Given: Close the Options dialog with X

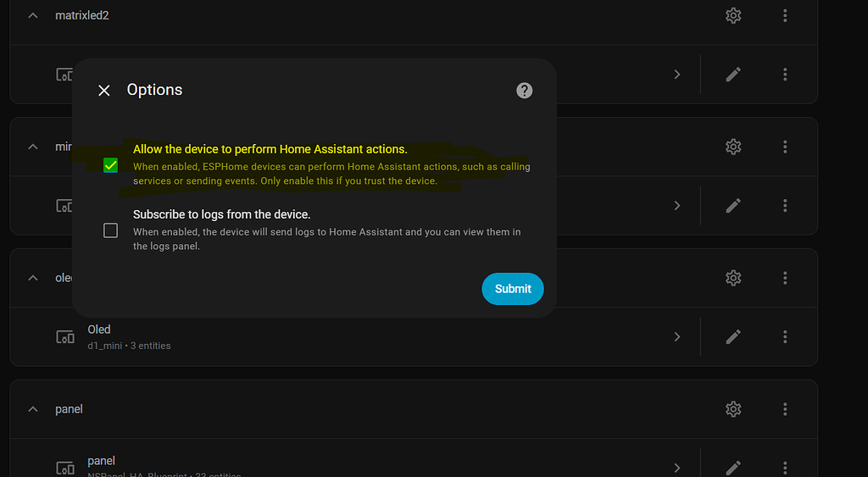Looking at the screenshot, I should click(x=104, y=90).
